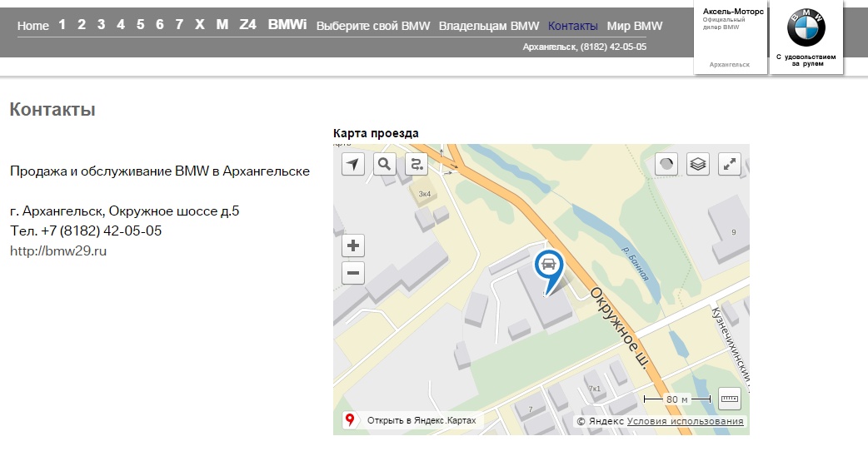Click the '© Яндекс' copyright text
This screenshot has height=461, width=868.
tap(600, 421)
